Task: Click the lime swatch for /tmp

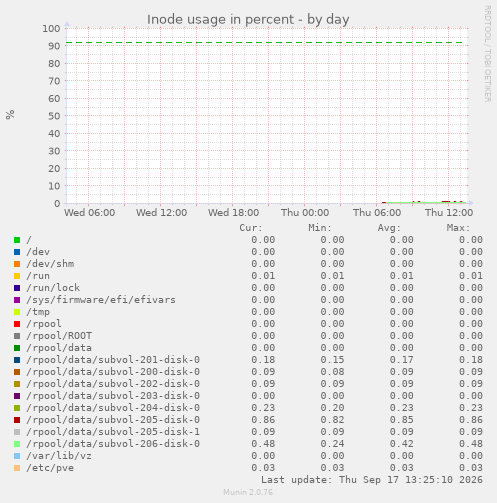Action: coord(17,312)
